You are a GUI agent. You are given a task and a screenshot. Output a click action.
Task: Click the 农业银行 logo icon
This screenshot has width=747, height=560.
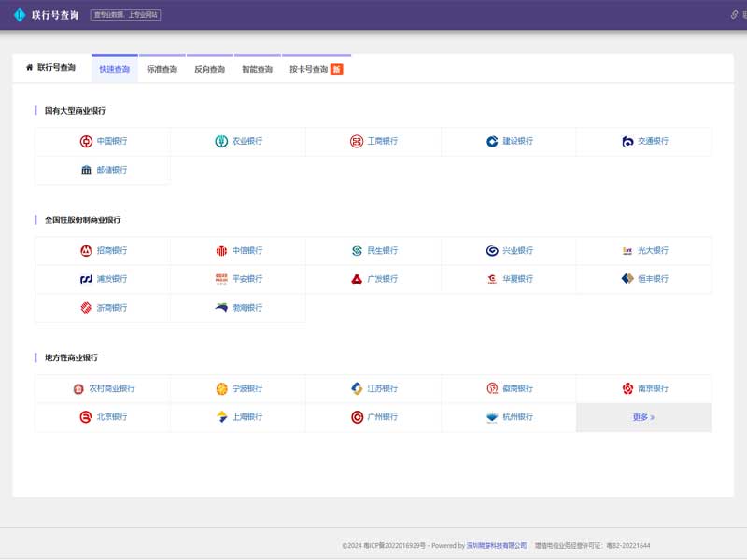pyautogui.click(x=221, y=142)
